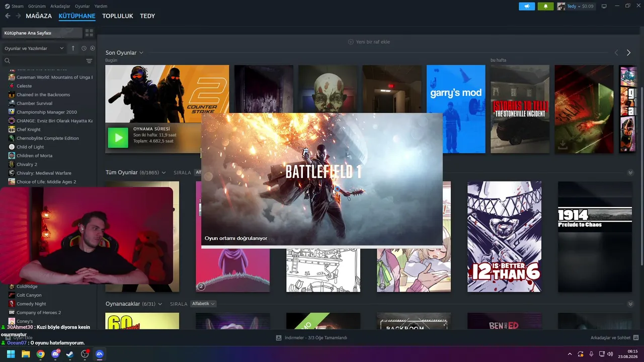The height and width of the screenshot is (362, 644).
Task: Open OBS Studio from the taskbar
Action: coord(85,354)
